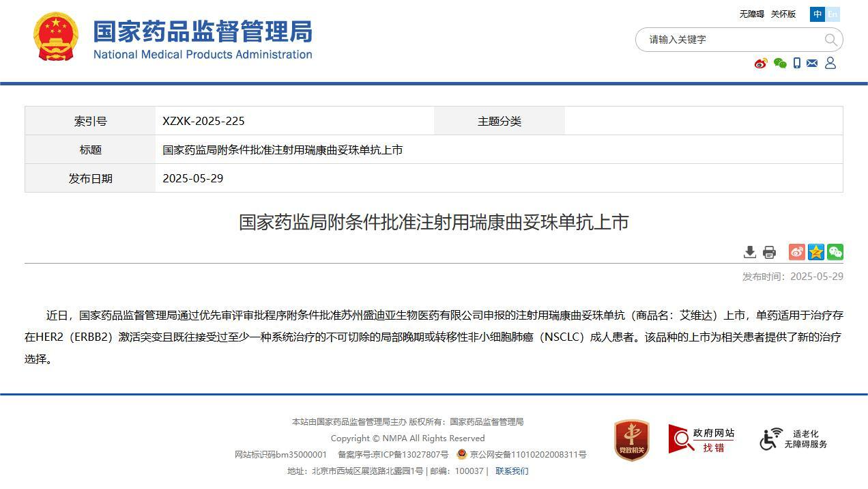Screen dimensions: 868x489
Task: Enable 关怀版 care mode
Action: click(x=783, y=14)
